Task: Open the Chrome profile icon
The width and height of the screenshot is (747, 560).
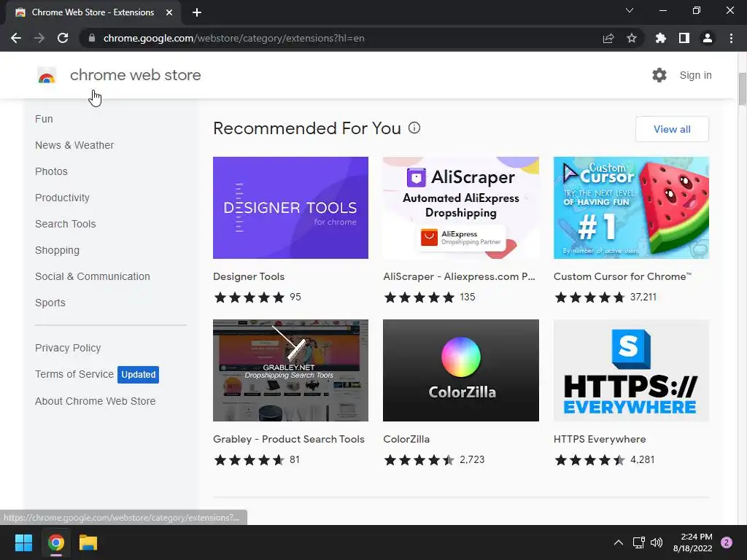Action: (x=708, y=38)
